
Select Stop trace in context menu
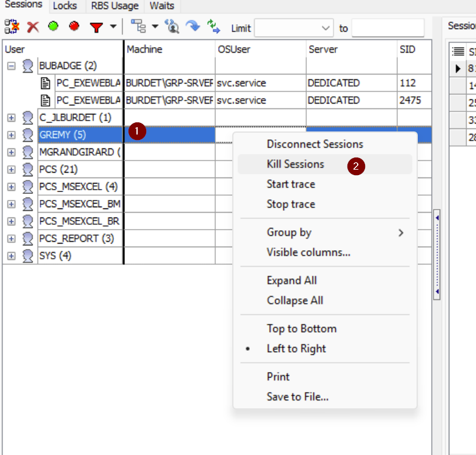pos(325,204)
